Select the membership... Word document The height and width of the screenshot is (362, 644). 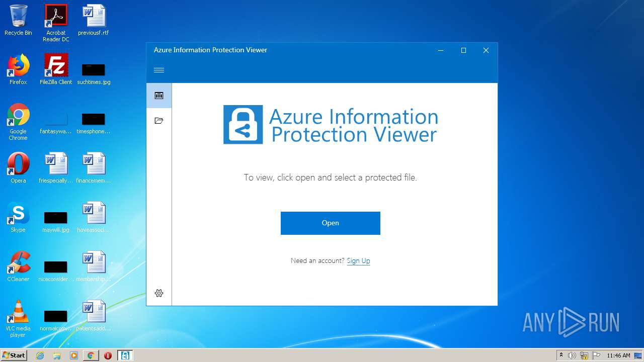tap(94, 267)
